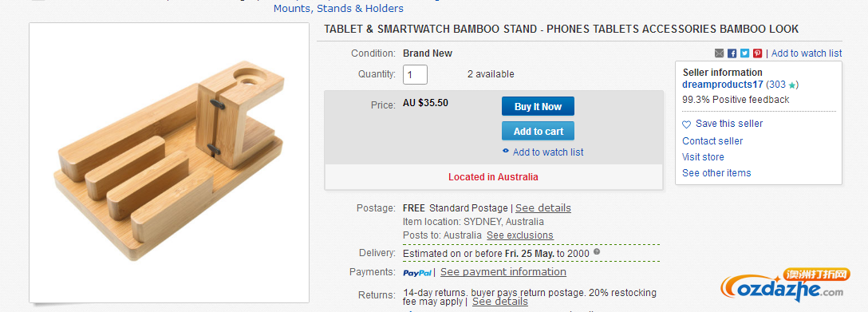View See exclusions for postage
Viewport: 868px width, 312px height.
coord(520,235)
